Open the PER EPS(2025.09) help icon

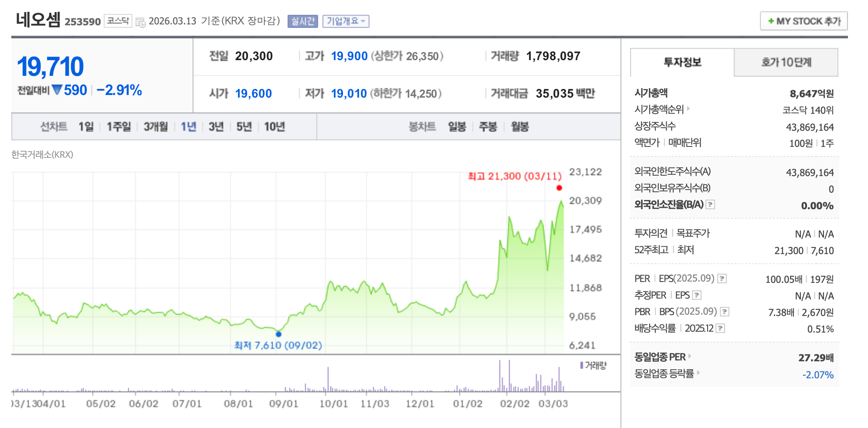pos(722,279)
